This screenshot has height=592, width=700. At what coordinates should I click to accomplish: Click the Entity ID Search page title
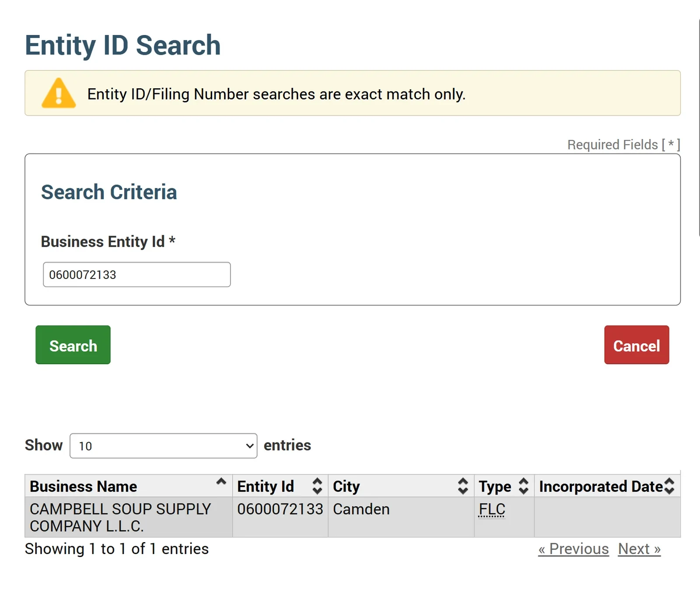click(x=123, y=45)
